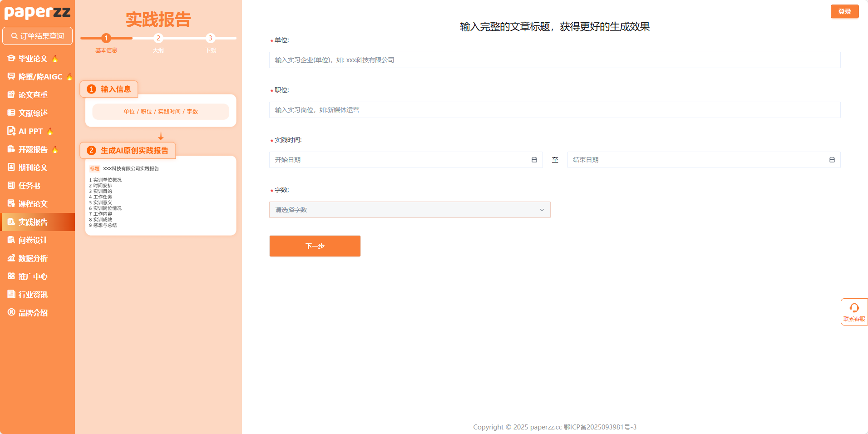868x434 pixels.
Task: Click the 品牌介绍 registered-mark icon
Action: click(x=11, y=312)
